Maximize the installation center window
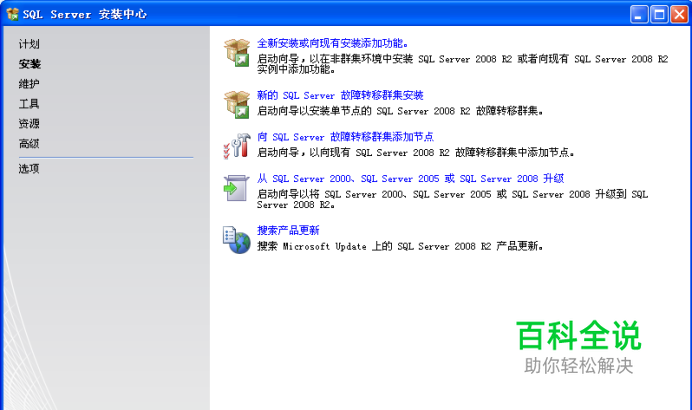Image resolution: width=692 pixels, height=410 pixels. point(659,15)
